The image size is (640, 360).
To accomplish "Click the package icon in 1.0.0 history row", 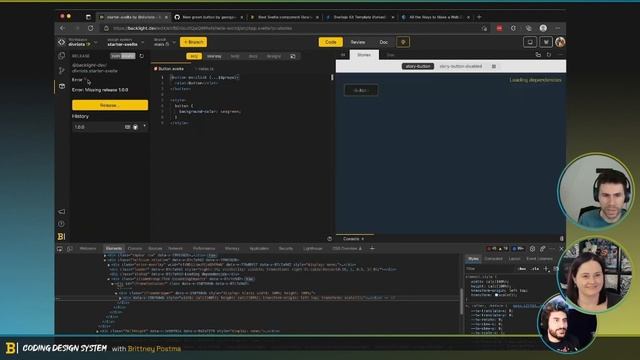I will point(127,127).
